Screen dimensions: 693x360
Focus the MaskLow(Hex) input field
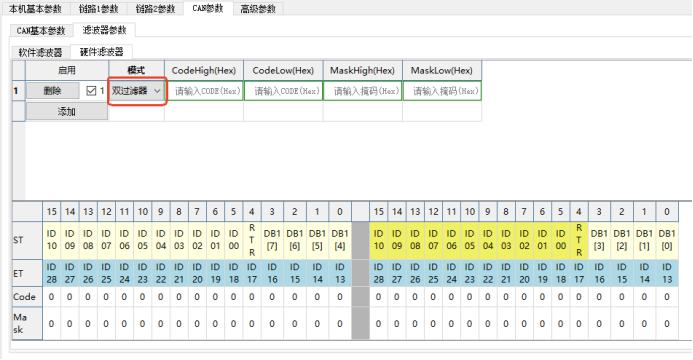tap(442, 91)
